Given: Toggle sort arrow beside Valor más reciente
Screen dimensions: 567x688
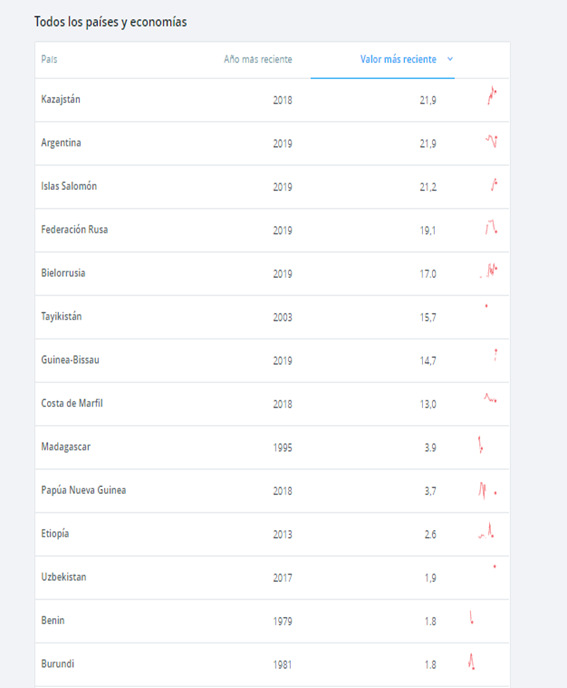Looking at the screenshot, I should 450,59.
